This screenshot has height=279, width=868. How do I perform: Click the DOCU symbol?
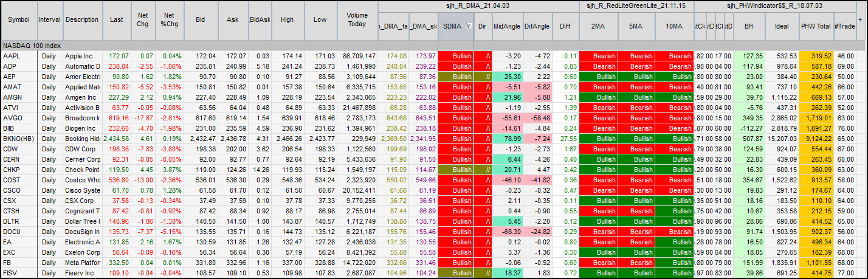click(13, 232)
